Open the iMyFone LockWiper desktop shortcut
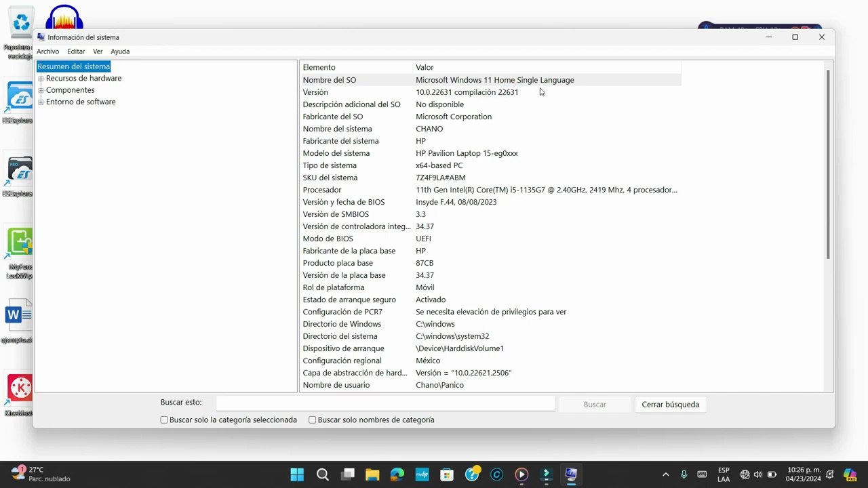Screen dimensions: 868x488 (x=20, y=243)
